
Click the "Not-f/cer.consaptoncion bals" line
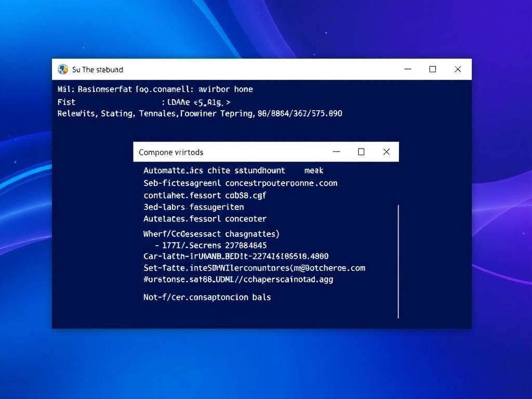tap(207, 297)
